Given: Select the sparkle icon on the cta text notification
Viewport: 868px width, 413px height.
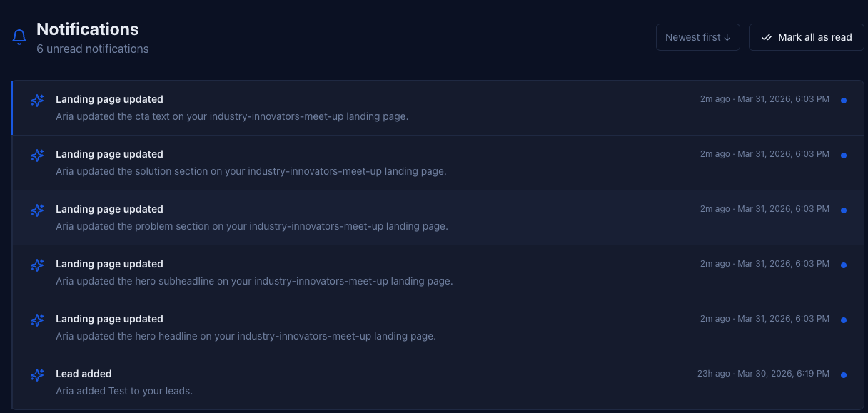Looking at the screenshot, I should [x=37, y=100].
